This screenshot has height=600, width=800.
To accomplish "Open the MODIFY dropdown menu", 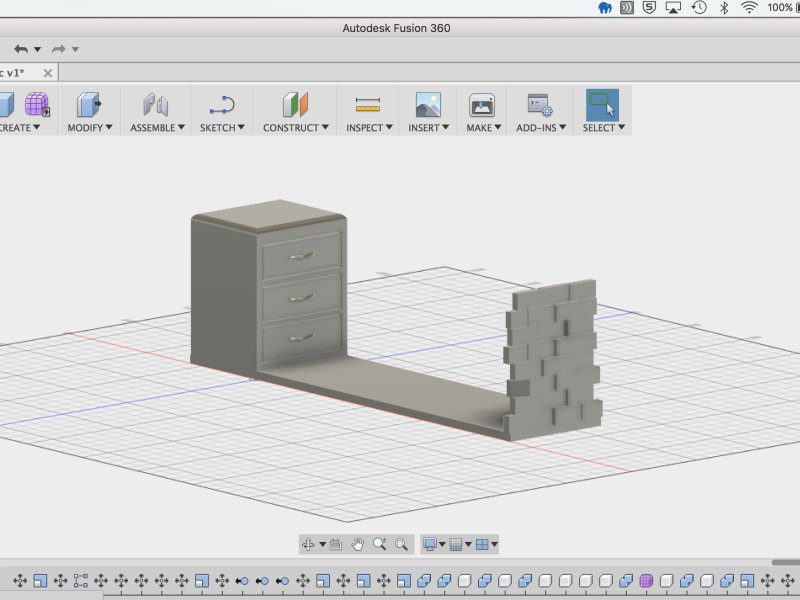I will pos(90,128).
